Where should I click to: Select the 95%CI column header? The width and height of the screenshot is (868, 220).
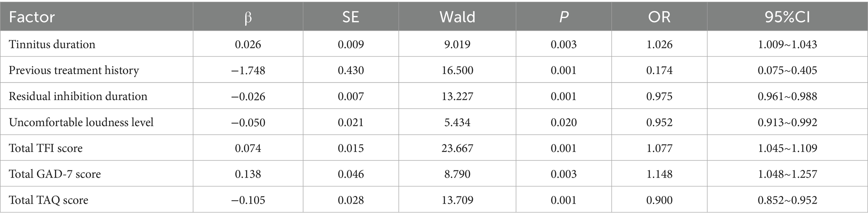pyautogui.click(x=787, y=17)
